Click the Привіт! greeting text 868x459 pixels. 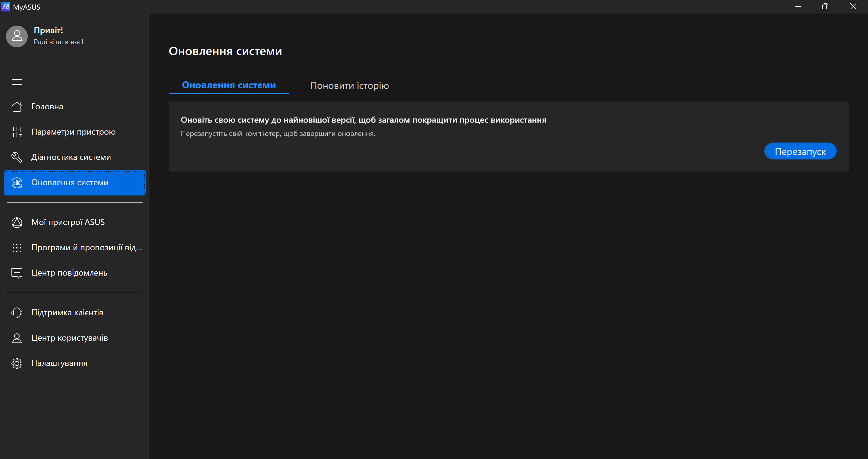click(48, 30)
